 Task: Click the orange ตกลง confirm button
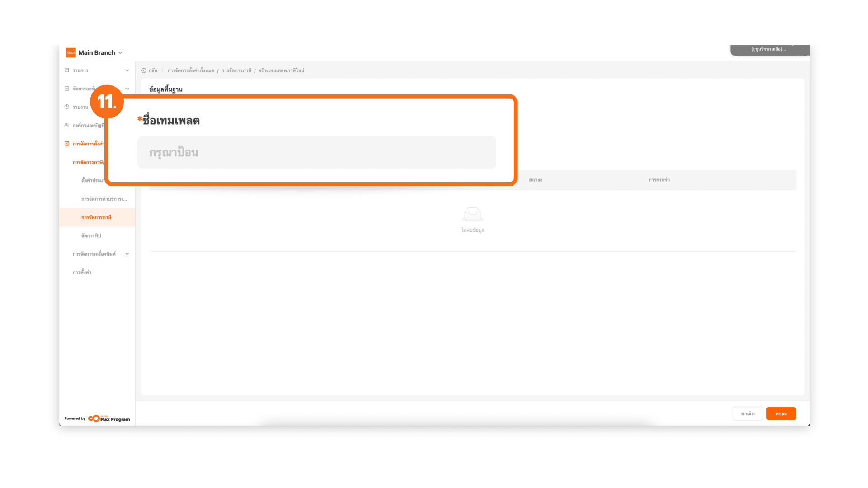coord(781,413)
